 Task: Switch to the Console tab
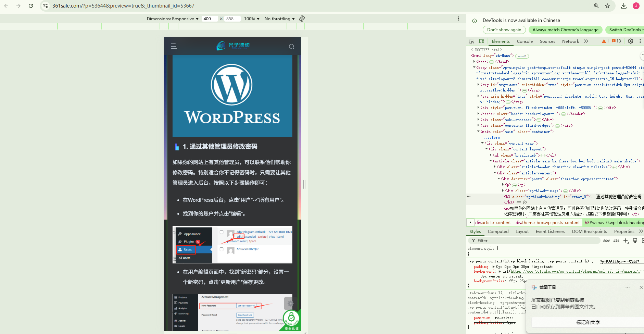click(x=525, y=41)
